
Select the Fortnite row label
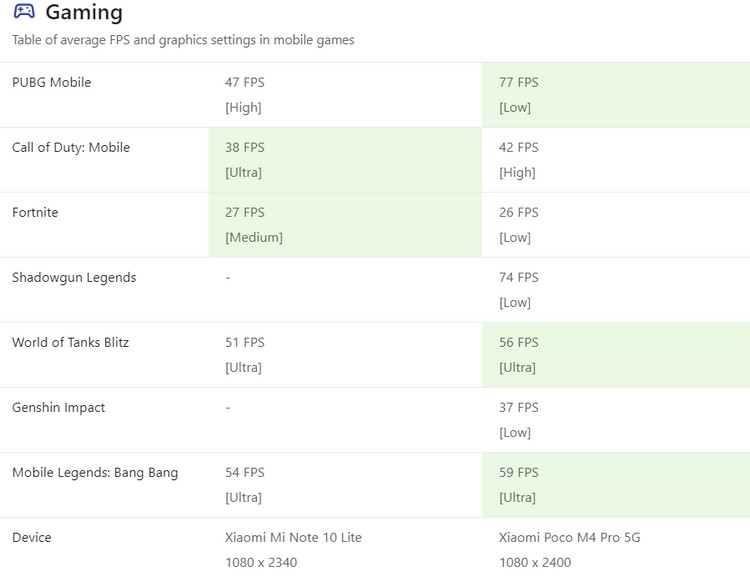tap(35, 212)
